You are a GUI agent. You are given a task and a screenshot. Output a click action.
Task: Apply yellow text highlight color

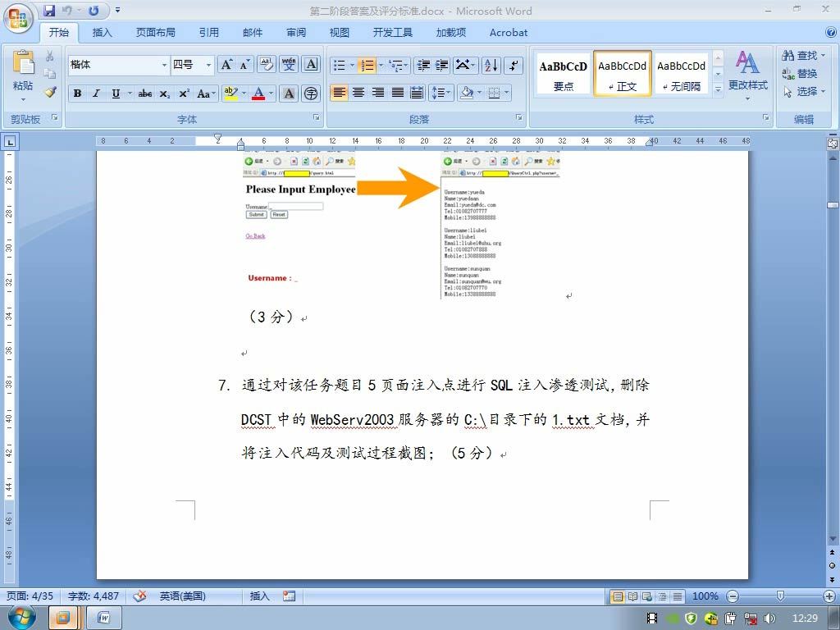click(x=231, y=94)
